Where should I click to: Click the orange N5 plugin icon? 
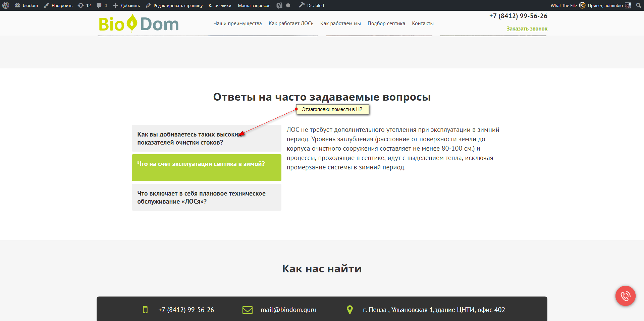pos(582,5)
